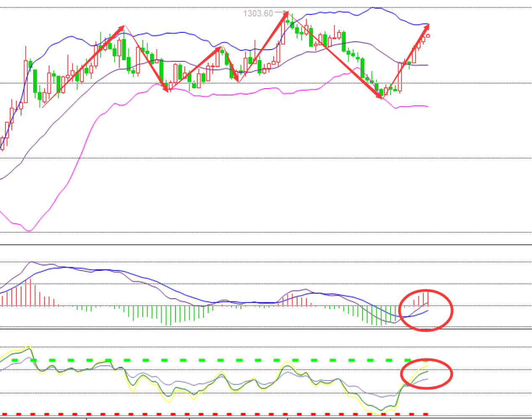Screen dimensions: 532x420
Task: Click the blue upper band's highest peak
Action: click(372, 8)
